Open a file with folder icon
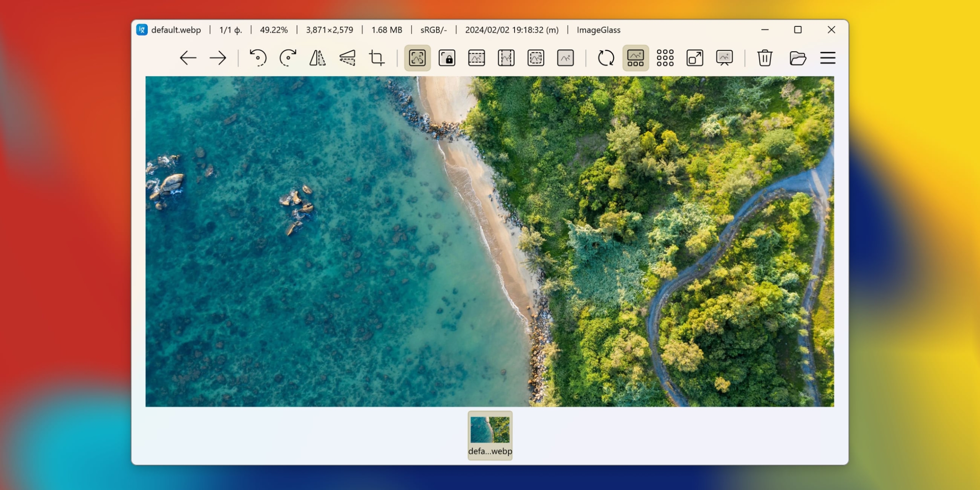 click(x=798, y=58)
